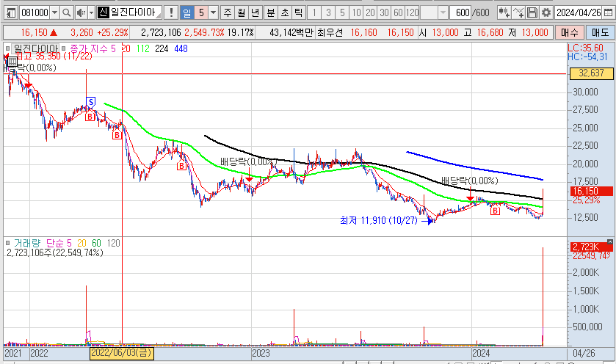Click the 2023 year label on time axis
This screenshot has height=364, width=616.
coord(261,353)
